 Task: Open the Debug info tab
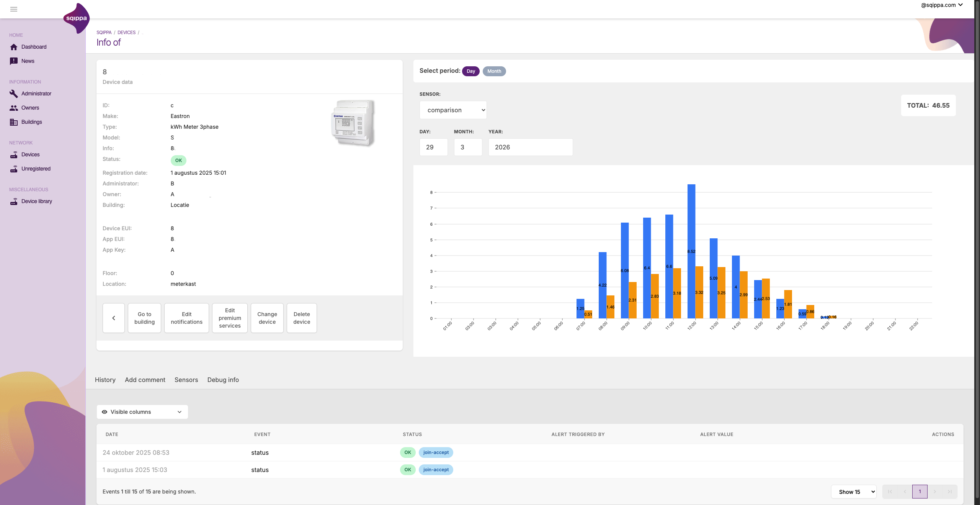[223, 380]
